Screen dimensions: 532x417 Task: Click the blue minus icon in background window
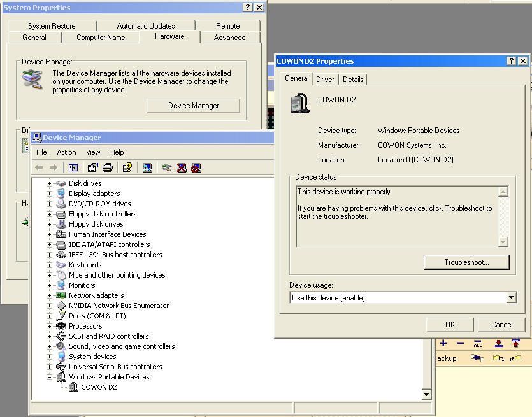pos(460,343)
